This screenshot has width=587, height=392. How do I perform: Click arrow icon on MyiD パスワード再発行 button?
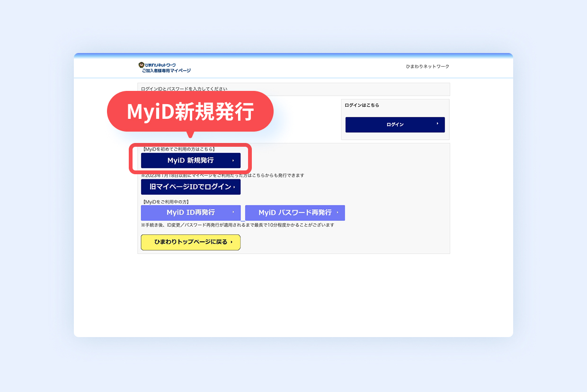click(x=338, y=213)
